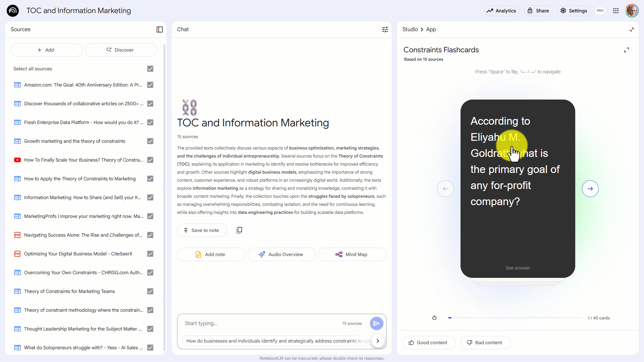Generate a Mind Map

(352, 254)
